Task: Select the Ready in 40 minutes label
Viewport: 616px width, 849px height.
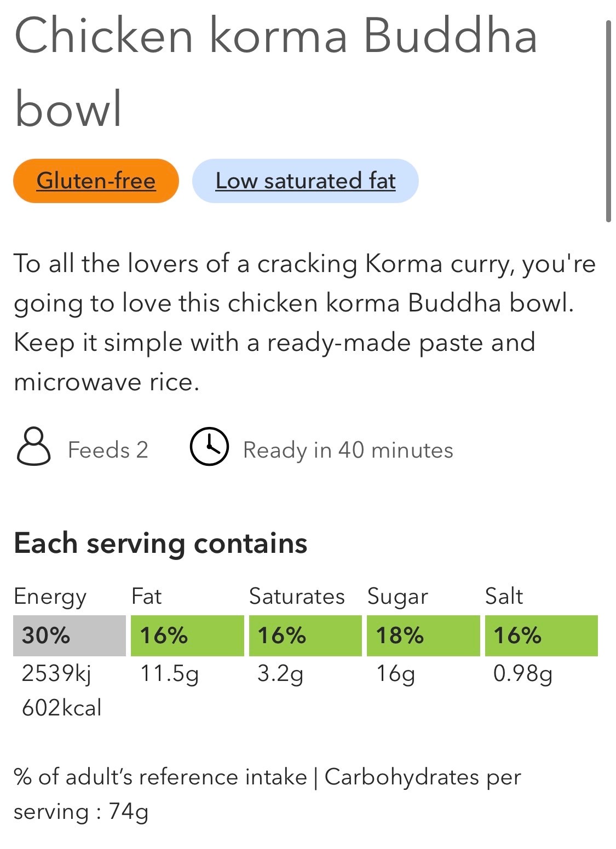Action: pyautogui.click(x=348, y=450)
